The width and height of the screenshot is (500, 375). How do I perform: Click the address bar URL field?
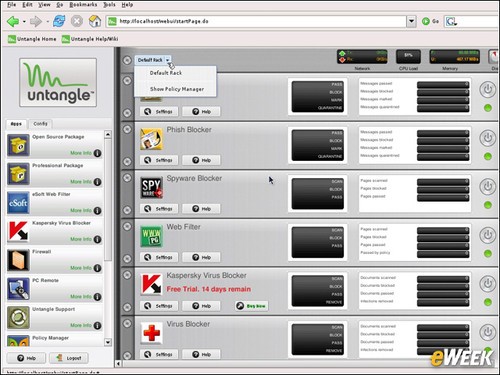point(257,21)
